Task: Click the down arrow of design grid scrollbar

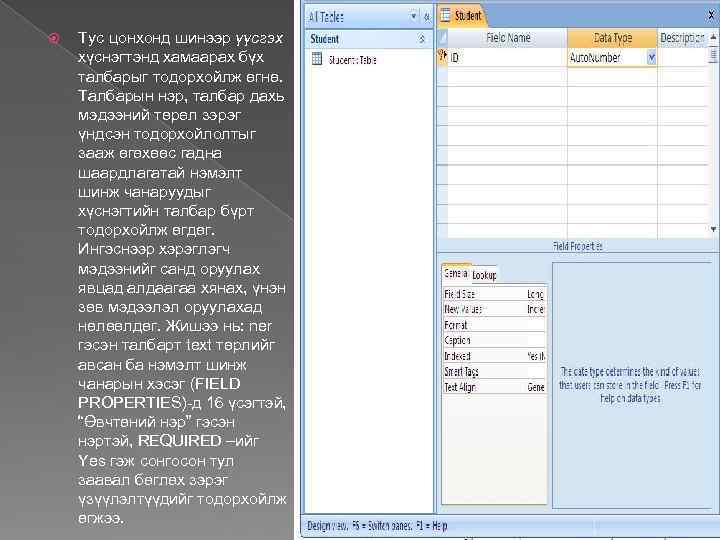Action: [x=713, y=229]
